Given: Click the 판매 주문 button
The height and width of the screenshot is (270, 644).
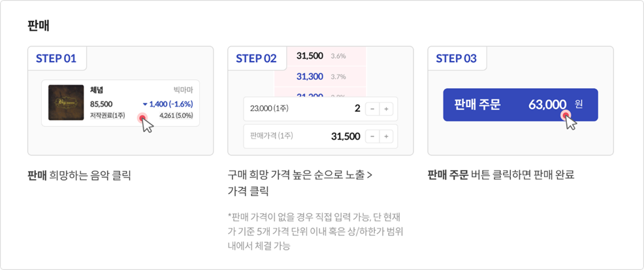Looking at the screenshot, I should pyautogui.click(x=520, y=105).
